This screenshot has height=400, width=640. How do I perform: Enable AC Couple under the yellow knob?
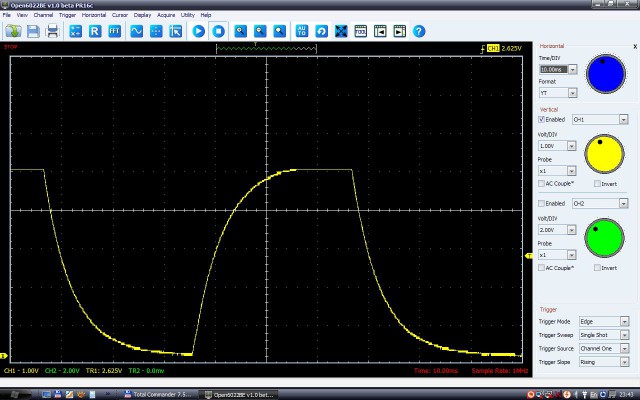(x=542, y=184)
